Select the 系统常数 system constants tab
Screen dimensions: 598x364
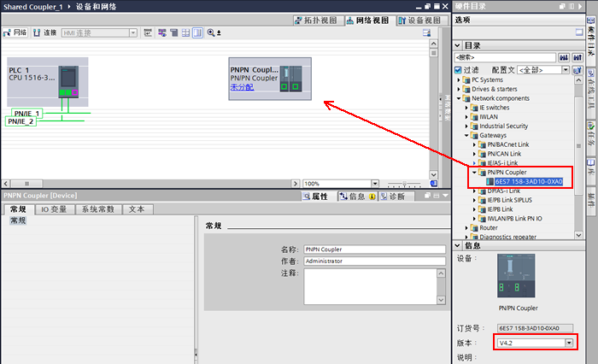(x=98, y=209)
